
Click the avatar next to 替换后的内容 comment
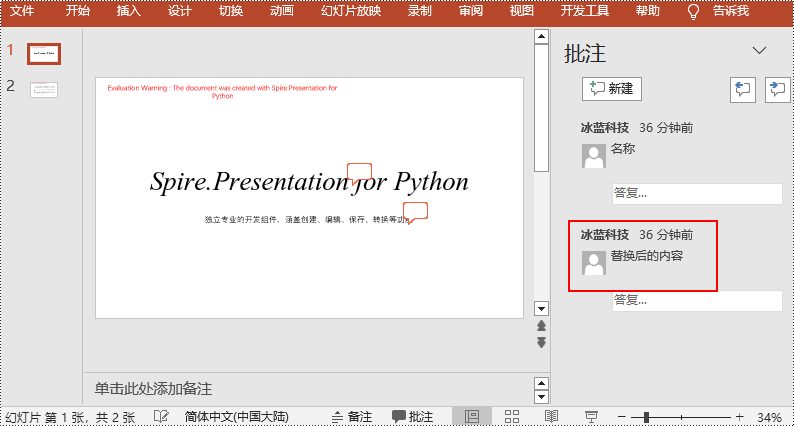[x=594, y=263]
